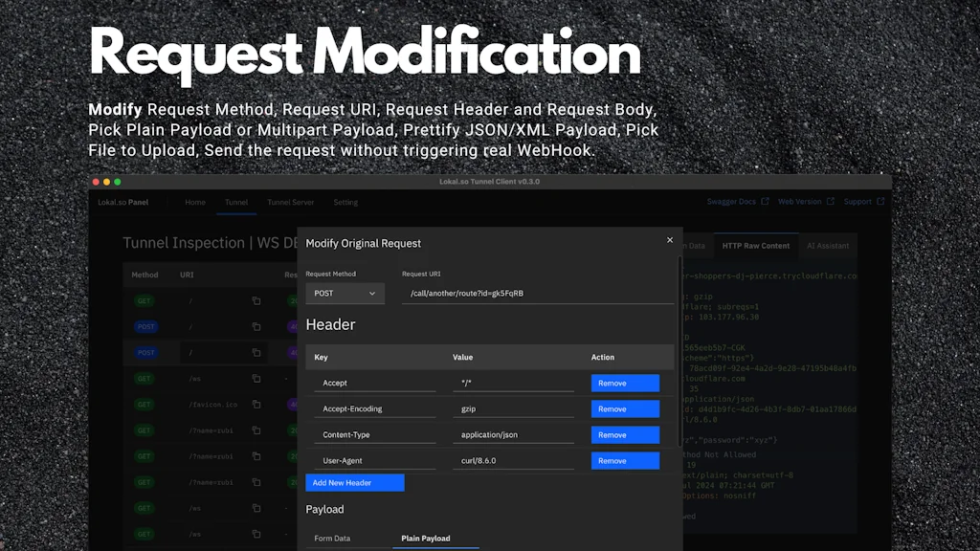Close the Modify Original Request dialog
This screenshot has width=980, height=551.
pyautogui.click(x=670, y=240)
